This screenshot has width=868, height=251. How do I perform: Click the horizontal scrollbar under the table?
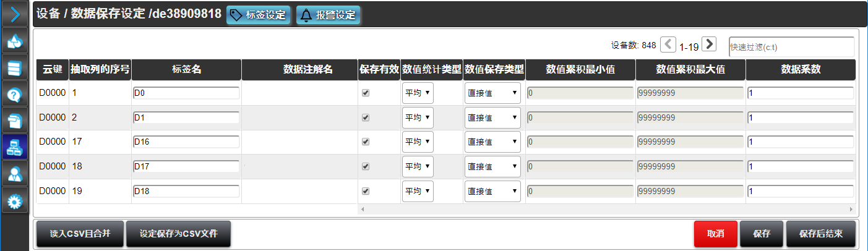[x=606, y=210]
